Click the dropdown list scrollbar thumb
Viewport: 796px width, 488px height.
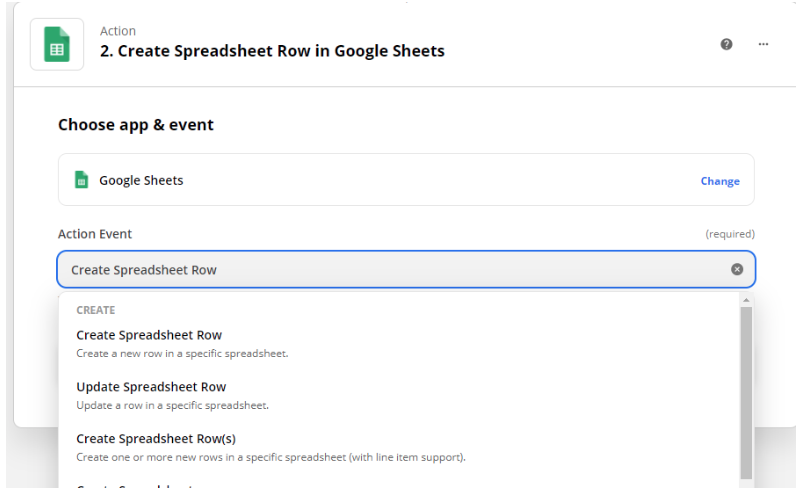(746, 393)
